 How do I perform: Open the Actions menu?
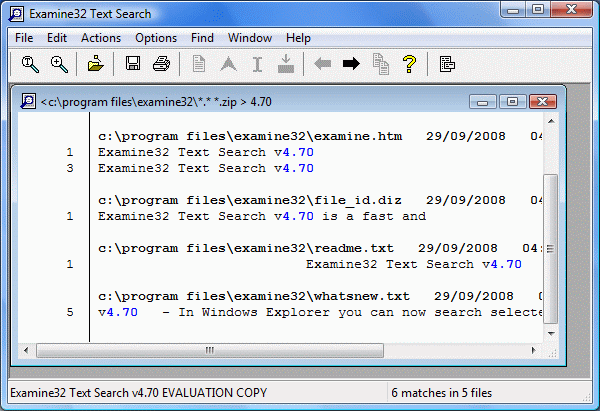point(101,38)
